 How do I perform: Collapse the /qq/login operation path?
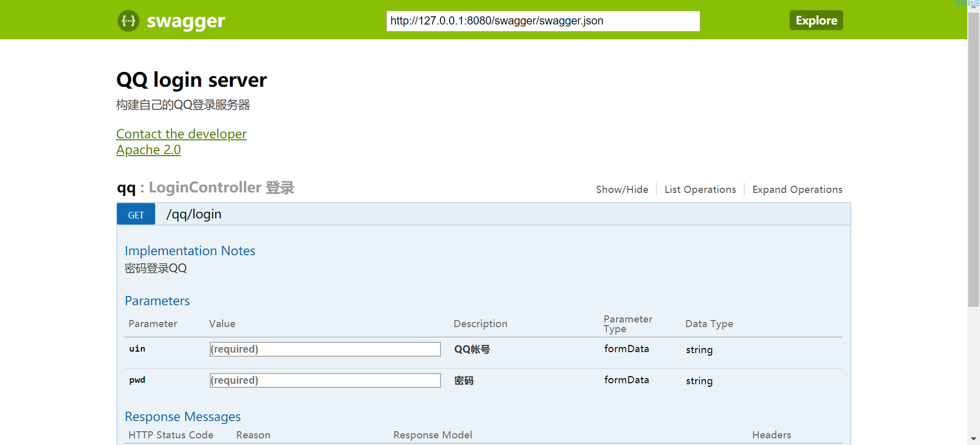point(193,214)
